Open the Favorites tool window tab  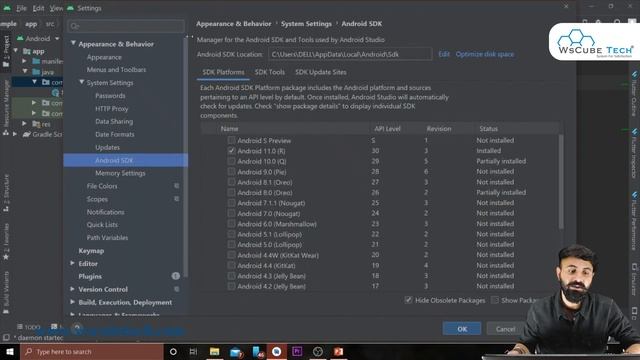pos(6,242)
